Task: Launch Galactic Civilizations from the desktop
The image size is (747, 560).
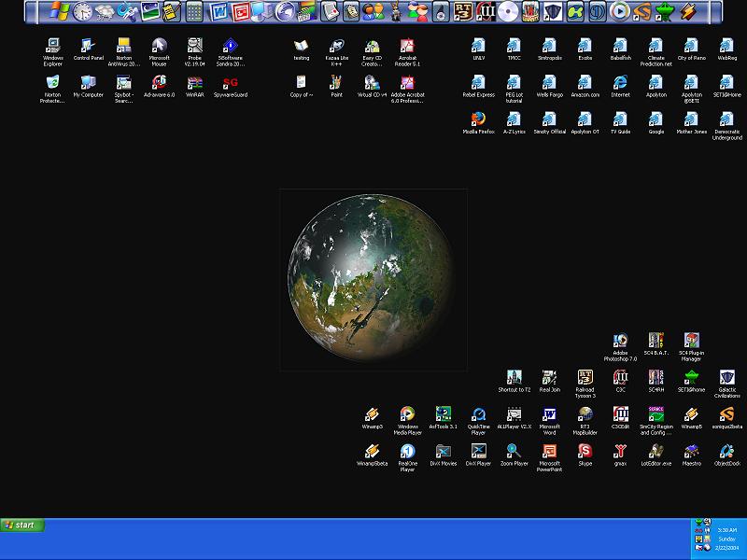Action: coord(726,378)
